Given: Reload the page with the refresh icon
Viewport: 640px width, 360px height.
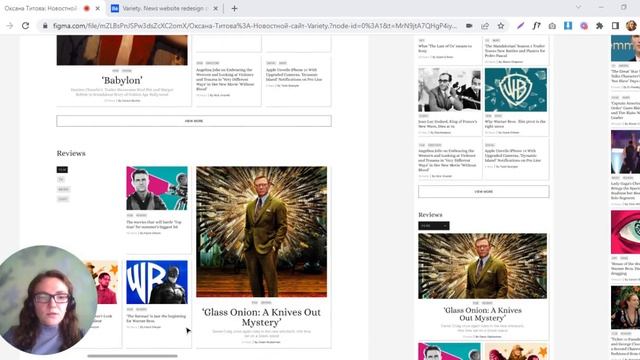Looking at the screenshot, I should click(x=25, y=26).
